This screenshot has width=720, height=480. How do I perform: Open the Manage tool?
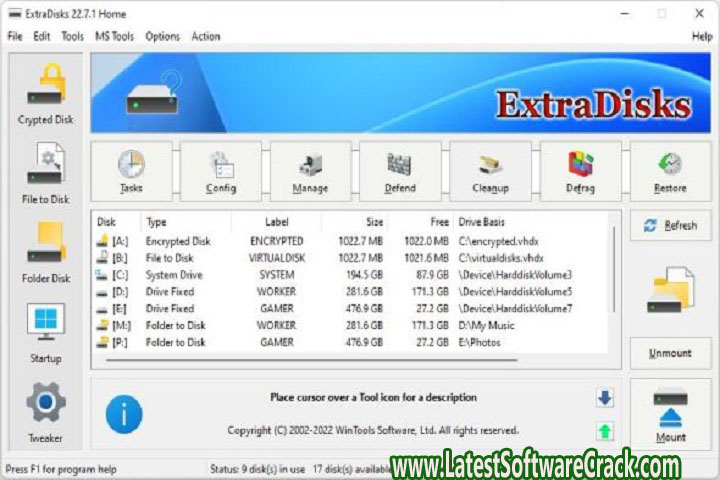point(310,170)
